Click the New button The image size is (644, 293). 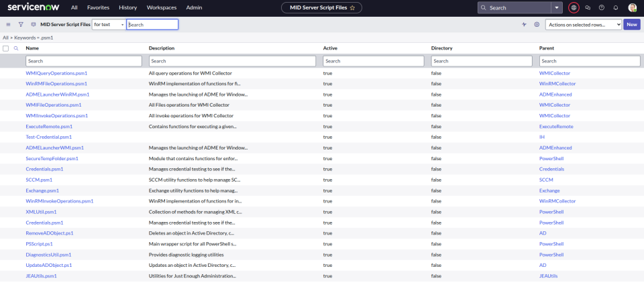pyautogui.click(x=632, y=25)
